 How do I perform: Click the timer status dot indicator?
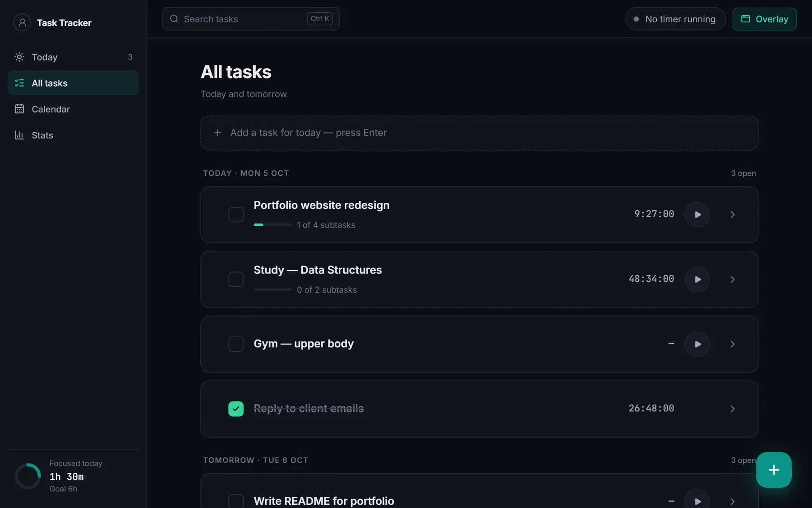pos(636,19)
